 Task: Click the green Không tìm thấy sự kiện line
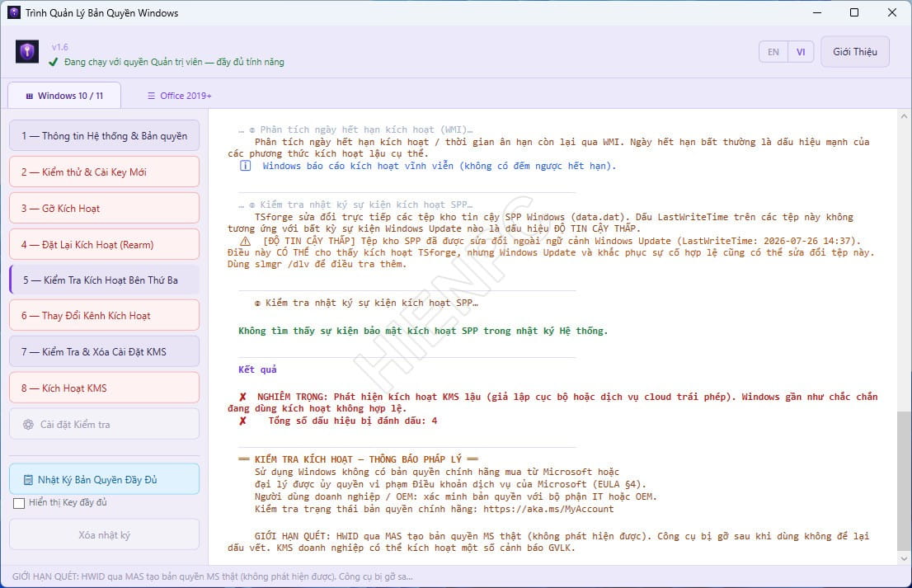point(423,331)
